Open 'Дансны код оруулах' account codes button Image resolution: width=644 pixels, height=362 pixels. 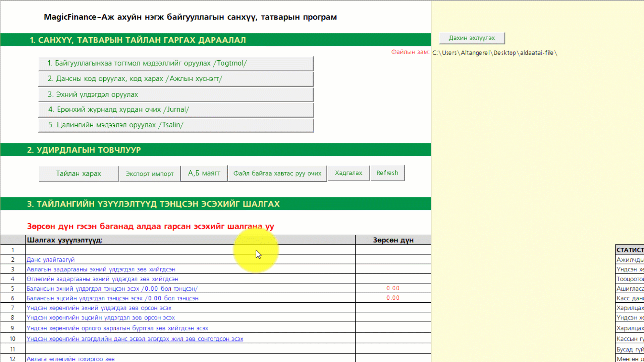point(176,79)
